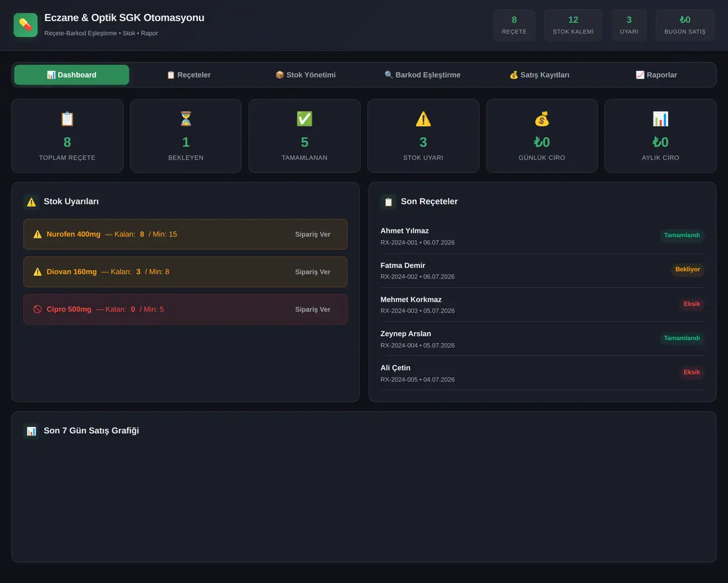The width and height of the screenshot is (728, 583).
Task: Open the Barkod Eşleştirme tab
Action: point(422,75)
